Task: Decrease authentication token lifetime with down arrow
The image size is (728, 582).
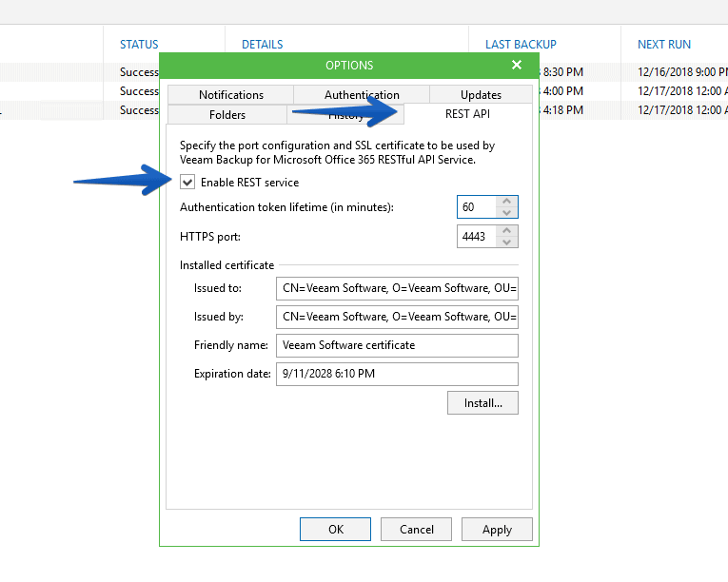Action: (x=506, y=213)
